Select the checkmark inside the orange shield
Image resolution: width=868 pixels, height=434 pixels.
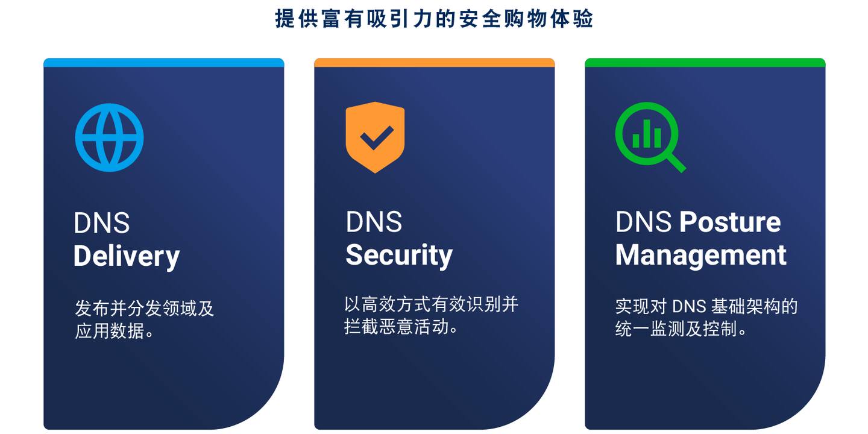point(376,137)
